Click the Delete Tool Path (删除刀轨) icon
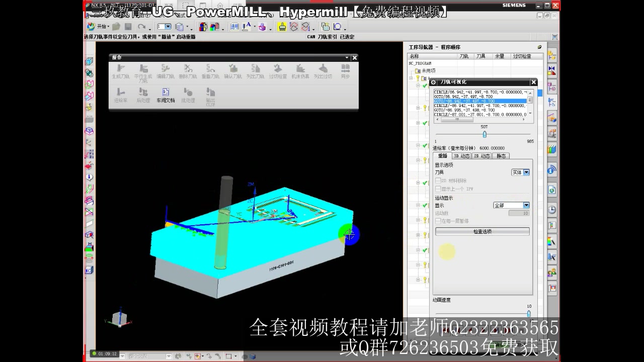The width and height of the screenshot is (644, 362). pyautogui.click(x=188, y=68)
